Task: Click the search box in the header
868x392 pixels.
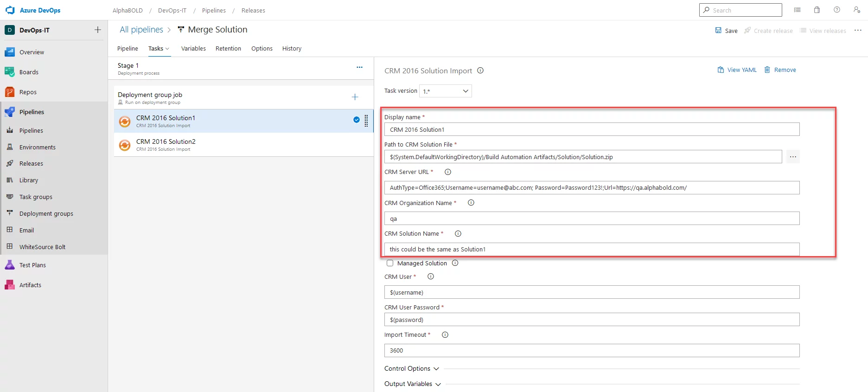Action: click(740, 10)
